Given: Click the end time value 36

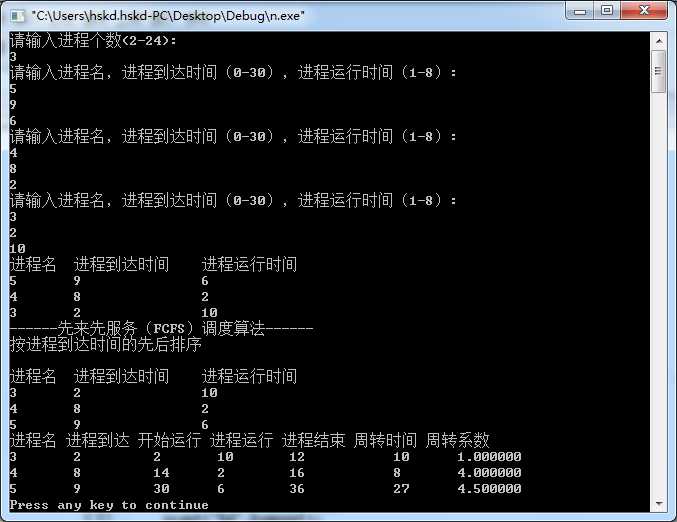Looking at the screenshot, I should click(297, 488).
